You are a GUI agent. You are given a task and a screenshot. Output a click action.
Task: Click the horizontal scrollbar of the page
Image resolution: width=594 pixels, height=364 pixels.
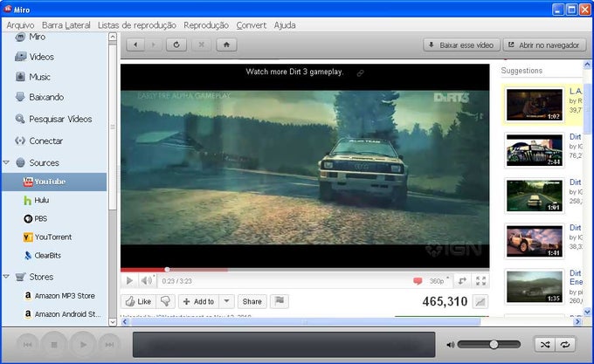[x=306, y=321]
